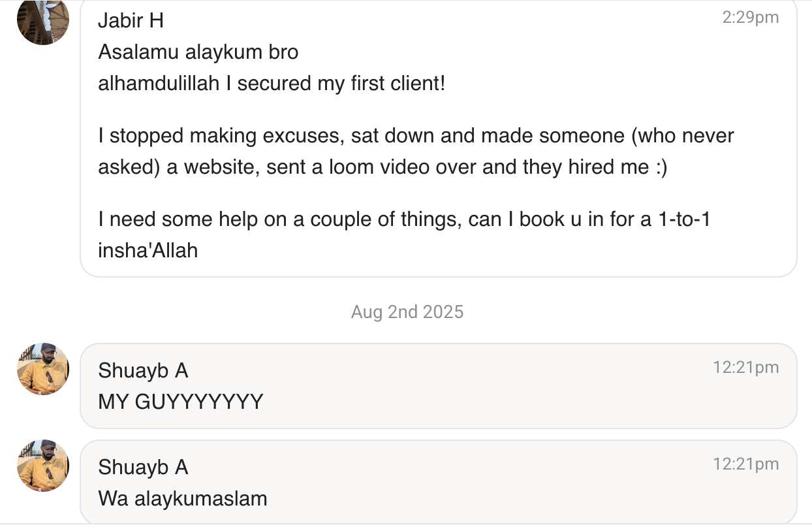The width and height of the screenshot is (812, 529).
Task: Click Shuayb's avatar beside 'MY GUYYYYYYY' message
Action: (x=43, y=369)
